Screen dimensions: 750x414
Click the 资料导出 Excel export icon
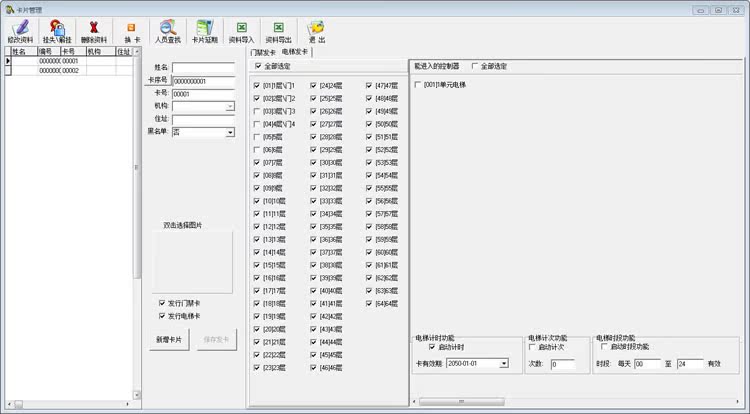278,32
